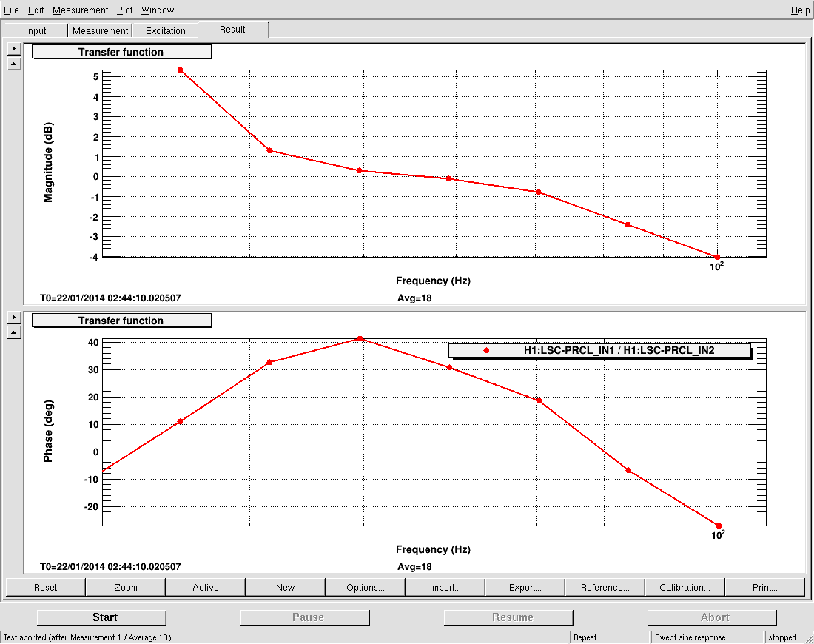The image size is (814, 644).
Task: Click the New button
Action: tap(286, 588)
